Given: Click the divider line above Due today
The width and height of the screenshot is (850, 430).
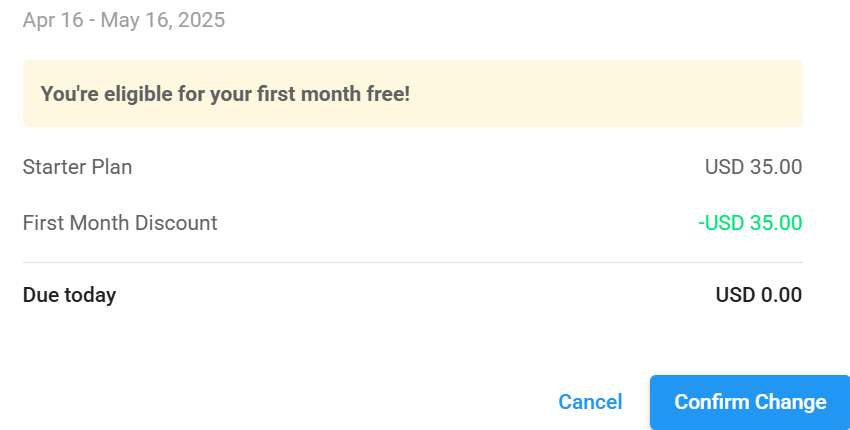Looking at the screenshot, I should pyautogui.click(x=412, y=262).
